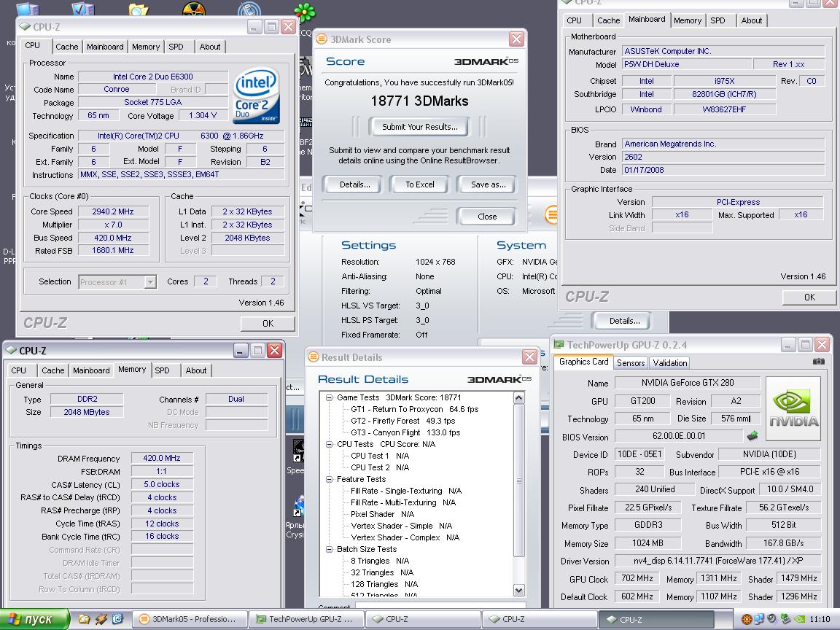Click the second quick launch icon
840x630 pixels.
(x=101, y=619)
